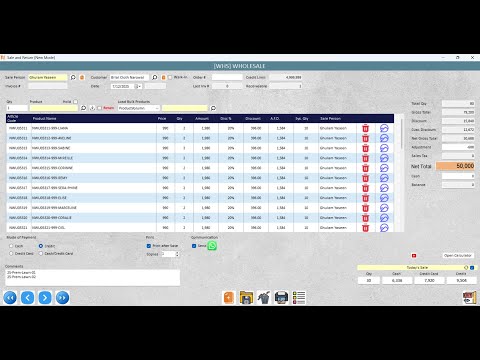The width and height of the screenshot is (480, 360).
Task: Click the Product search magnifier icon
Action: pos(83,108)
